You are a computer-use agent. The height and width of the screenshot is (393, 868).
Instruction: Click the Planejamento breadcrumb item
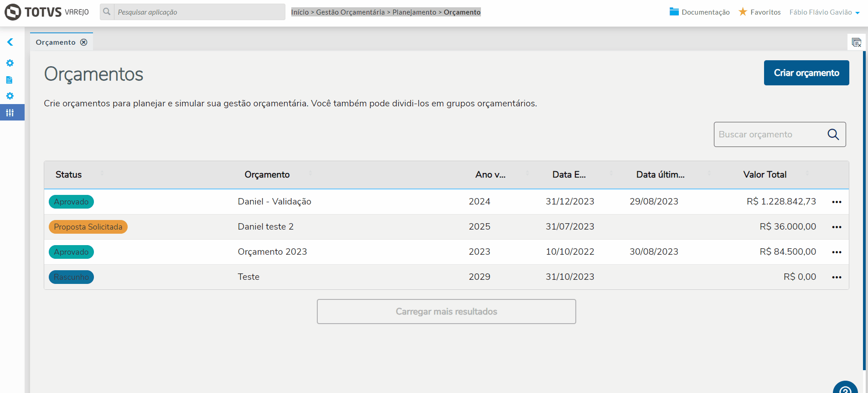[414, 12]
